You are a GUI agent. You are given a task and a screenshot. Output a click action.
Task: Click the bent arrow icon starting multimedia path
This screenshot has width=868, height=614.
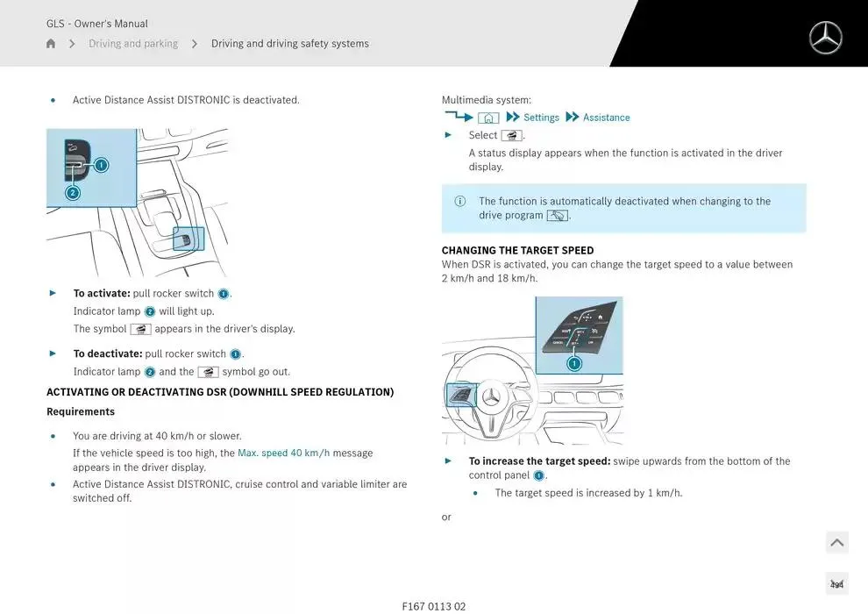(459, 116)
